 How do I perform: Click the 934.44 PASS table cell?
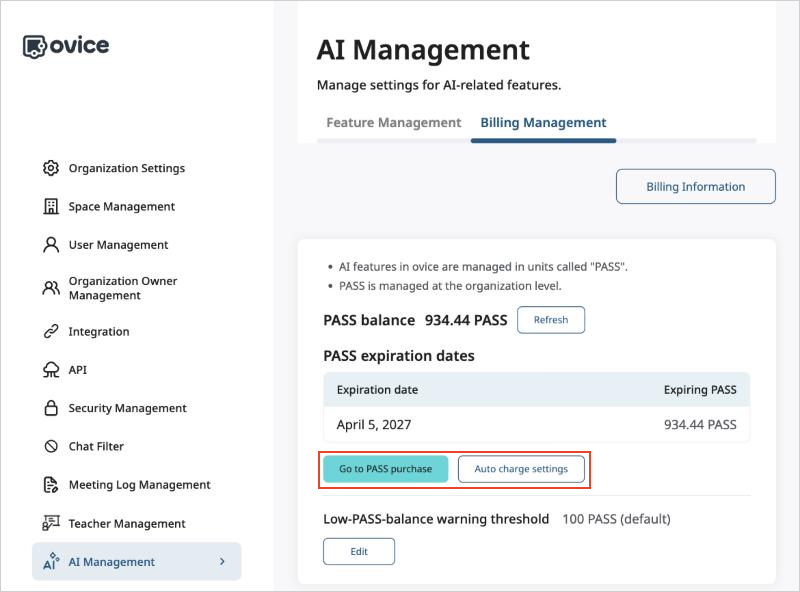pyautogui.click(x=700, y=425)
